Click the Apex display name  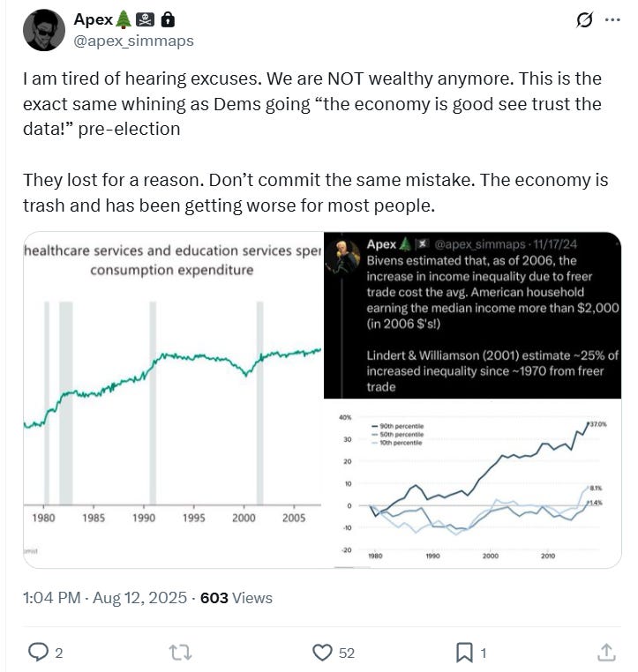pos(93,19)
